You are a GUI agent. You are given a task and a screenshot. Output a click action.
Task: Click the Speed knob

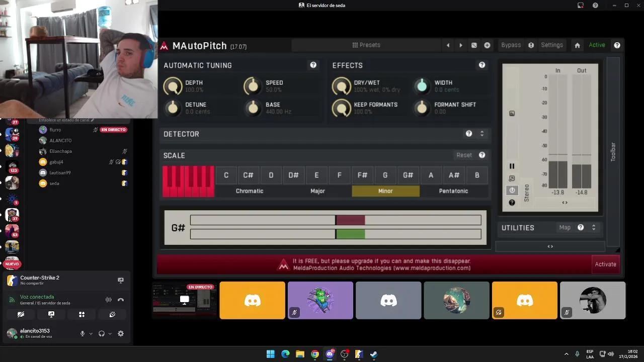253,86
